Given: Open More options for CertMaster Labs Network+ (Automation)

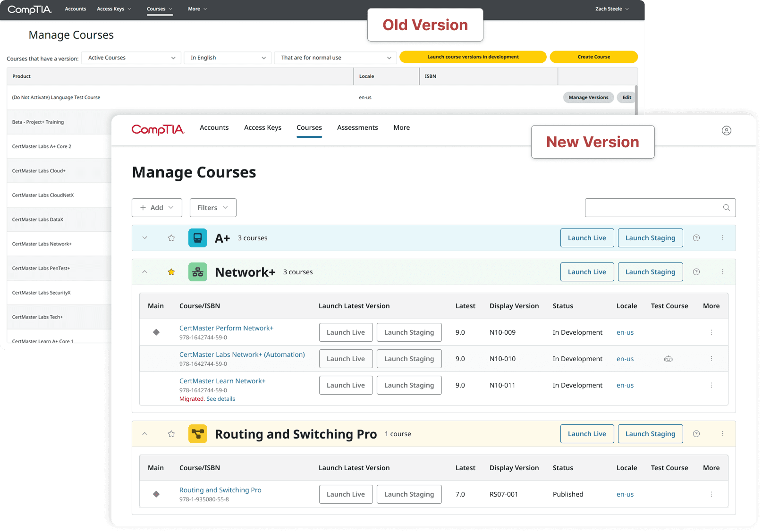Looking at the screenshot, I should [x=711, y=359].
